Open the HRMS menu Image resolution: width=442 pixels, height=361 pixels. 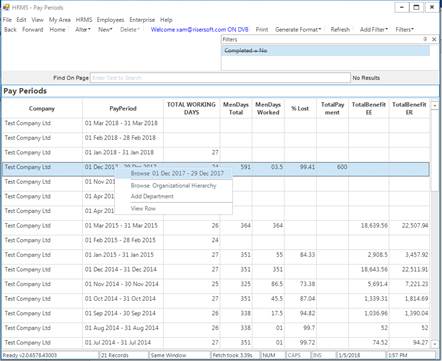click(84, 20)
